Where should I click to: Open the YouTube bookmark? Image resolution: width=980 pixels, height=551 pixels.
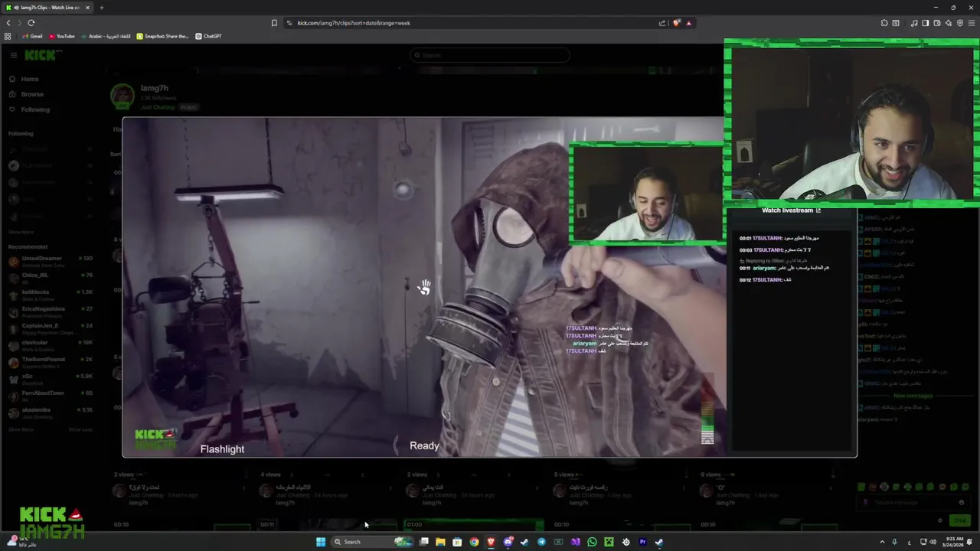62,36
